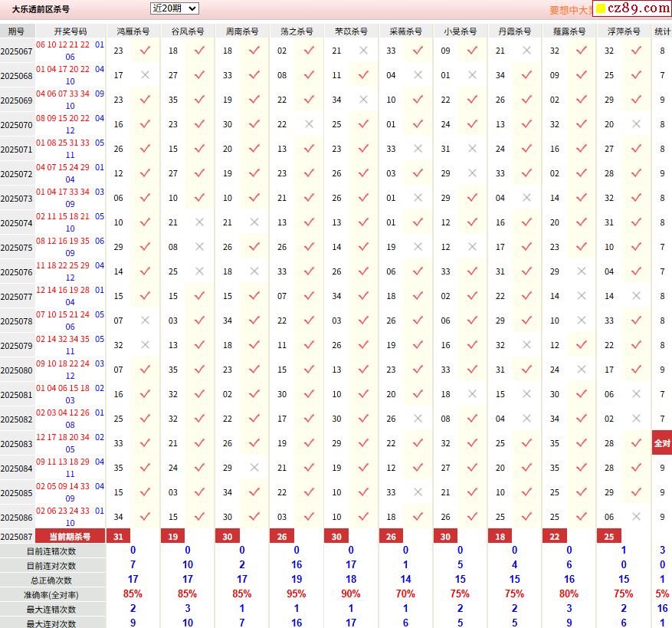Click the X mark for 2025067 芣苡杀号
672x628 pixels.
(363, 51)
